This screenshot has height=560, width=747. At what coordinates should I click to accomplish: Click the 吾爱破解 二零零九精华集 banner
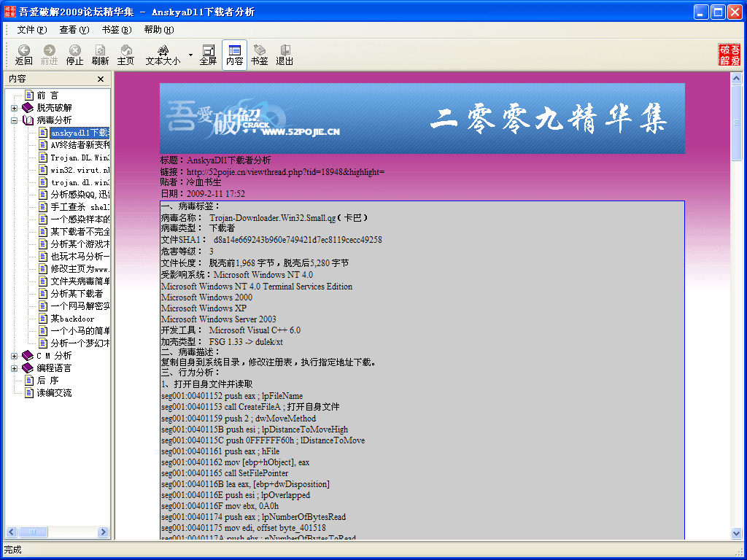point(422,118)
